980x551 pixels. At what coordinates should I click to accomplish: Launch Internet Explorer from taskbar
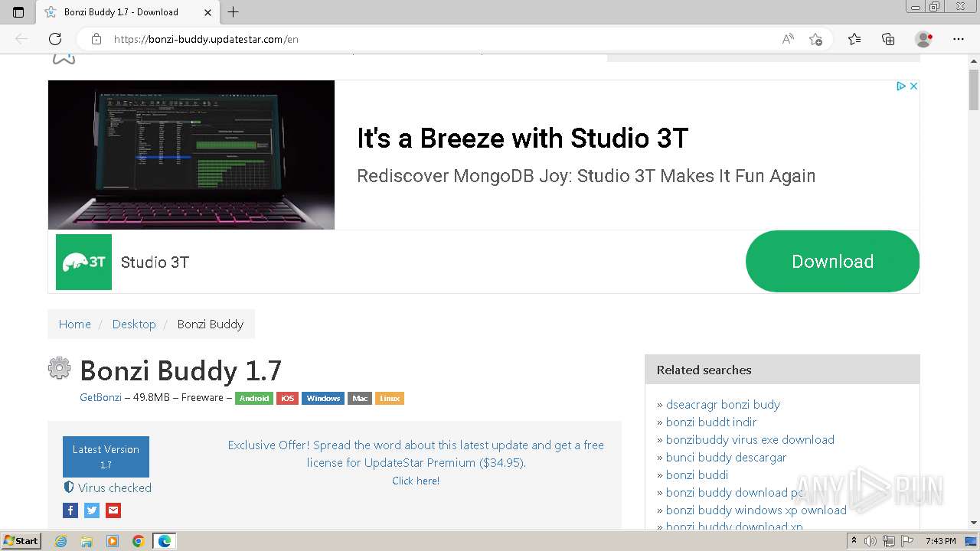[x=61, y=541]
